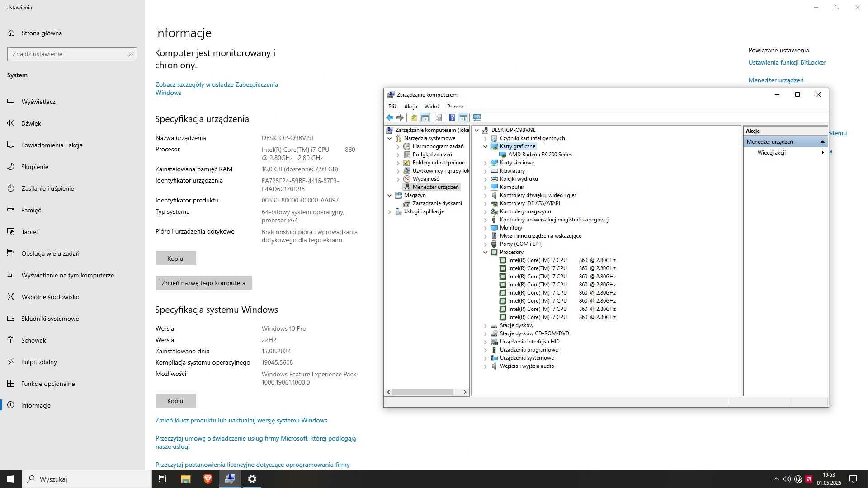Select Pamięć in Settings sidebar
This screenshot has height=488, width=868.
[x=72, y=210]
